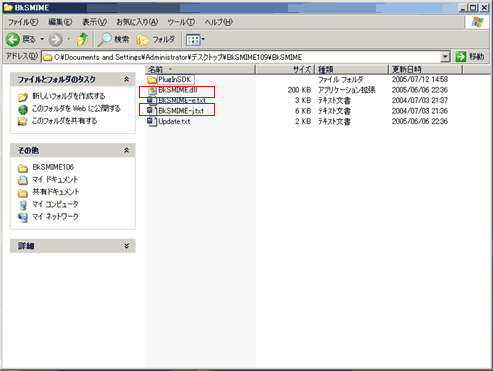Open マイ ネットワーク link
This screenshot has height=371, width=493.
pyautogui.click(x=55, y=216)
